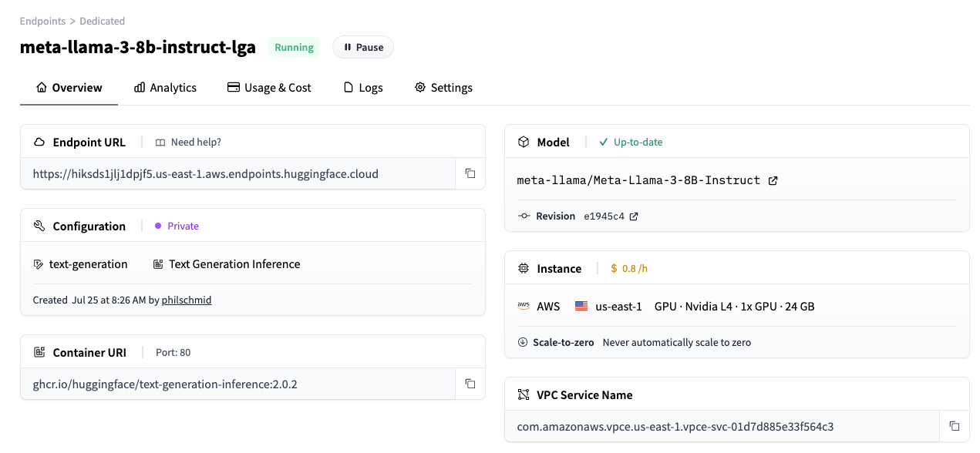Copy the Endpoint URL to clipboard
This screenshot has width=980, height=453.
tap(470, 173)
